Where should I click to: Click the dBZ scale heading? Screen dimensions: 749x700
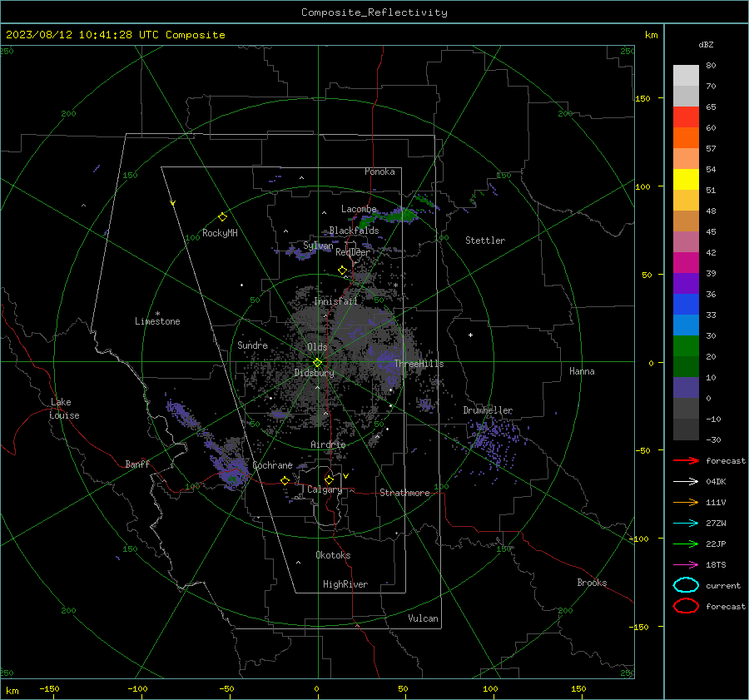point(706,44)
